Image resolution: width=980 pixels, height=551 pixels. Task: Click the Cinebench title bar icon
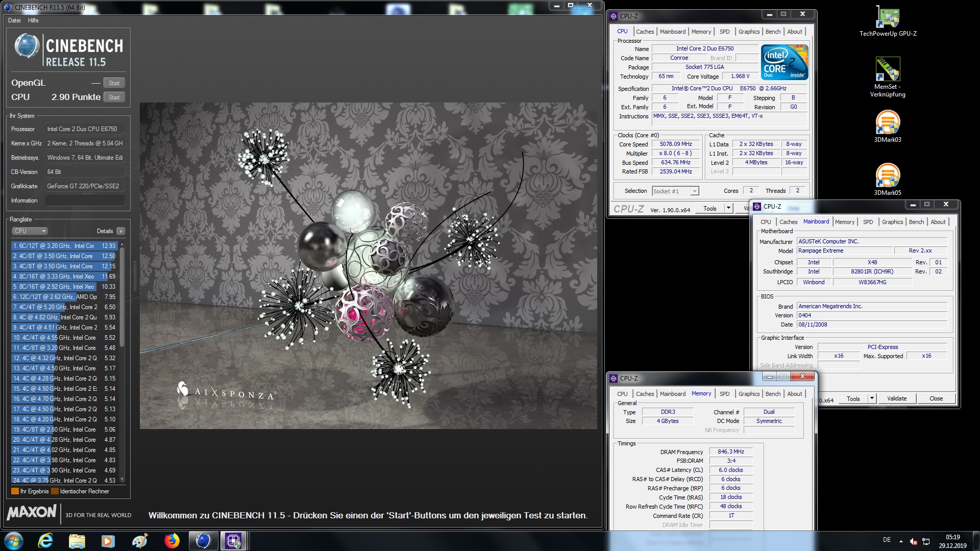[x=7, y=7]
